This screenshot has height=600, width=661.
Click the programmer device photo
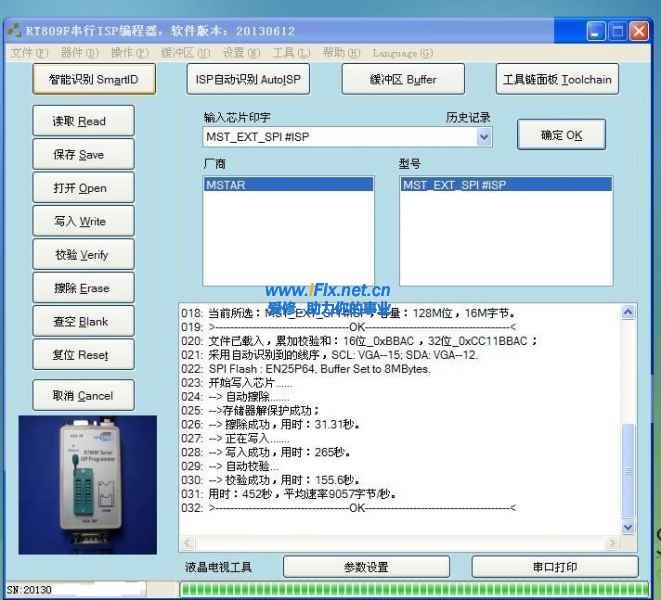88,485
